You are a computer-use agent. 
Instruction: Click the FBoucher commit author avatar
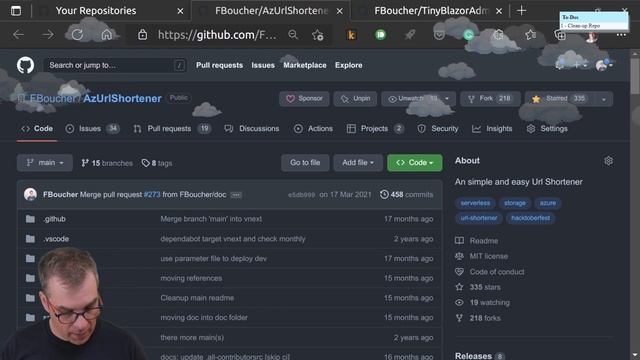point(31,195)
